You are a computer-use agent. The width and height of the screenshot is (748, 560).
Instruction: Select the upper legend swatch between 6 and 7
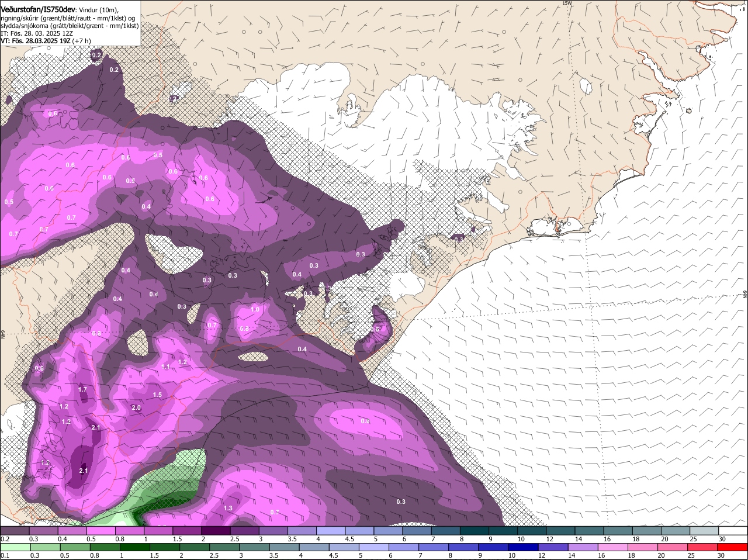(x=417, y=531)
